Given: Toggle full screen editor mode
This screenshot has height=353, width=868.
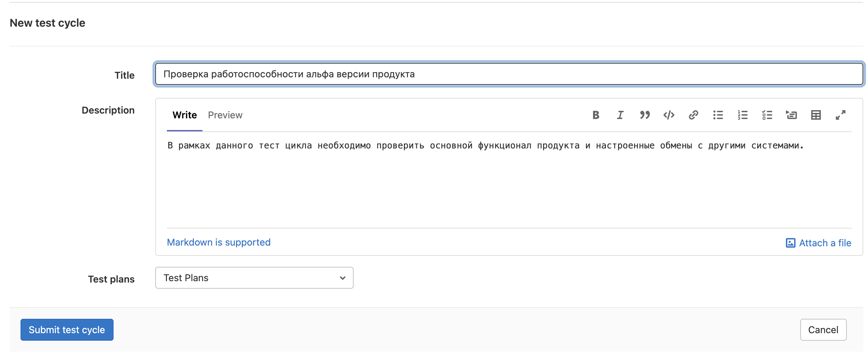Looking at the screenshot, I should pos(841,115).
